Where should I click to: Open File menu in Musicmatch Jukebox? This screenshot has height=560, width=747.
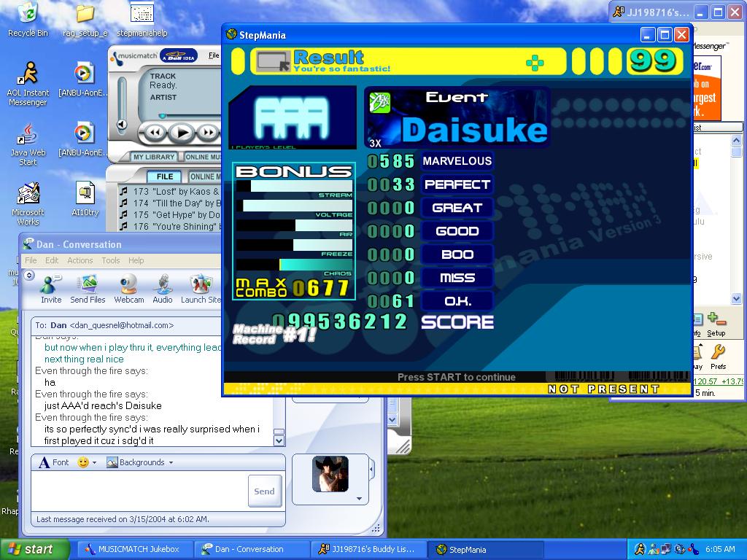tap(214, 55)
